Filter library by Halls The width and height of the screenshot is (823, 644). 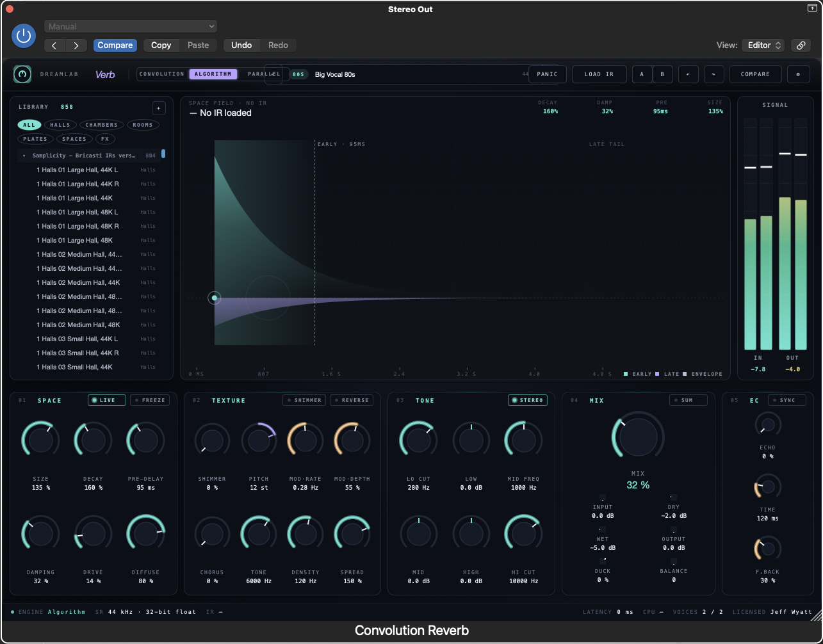tap(60, 125)
